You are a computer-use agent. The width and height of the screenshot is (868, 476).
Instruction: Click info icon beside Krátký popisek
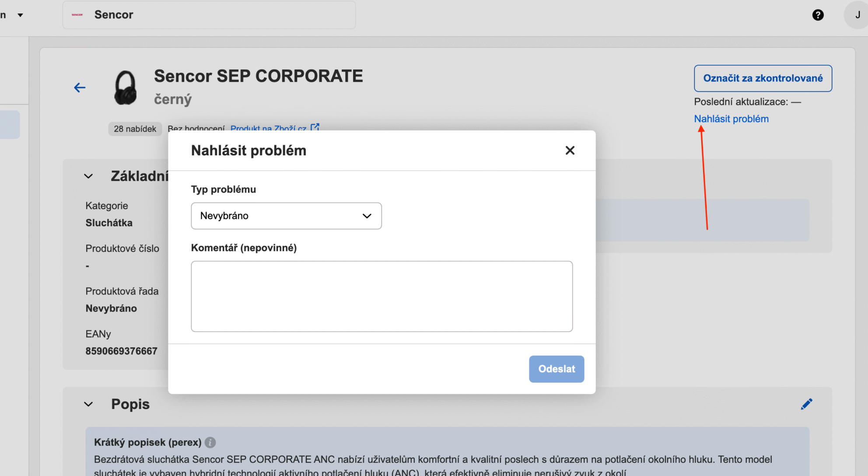tap(210, 442)
